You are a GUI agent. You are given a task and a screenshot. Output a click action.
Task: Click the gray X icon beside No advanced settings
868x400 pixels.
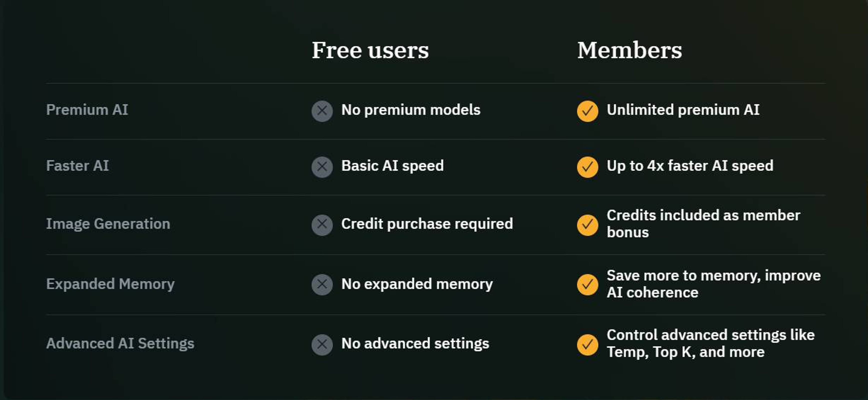(322, 344)
